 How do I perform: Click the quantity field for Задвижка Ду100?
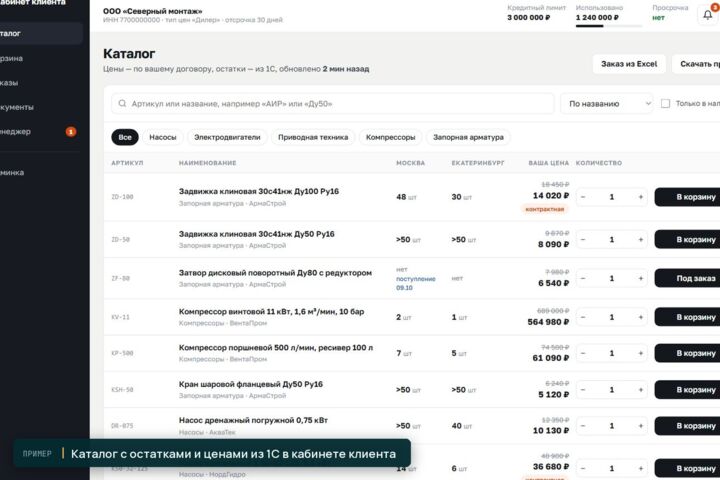(612, 197)
